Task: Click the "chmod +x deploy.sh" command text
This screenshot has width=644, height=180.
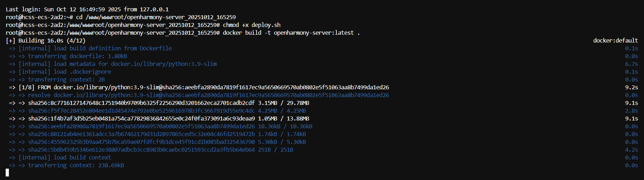Action: click(x=252, y=25)
